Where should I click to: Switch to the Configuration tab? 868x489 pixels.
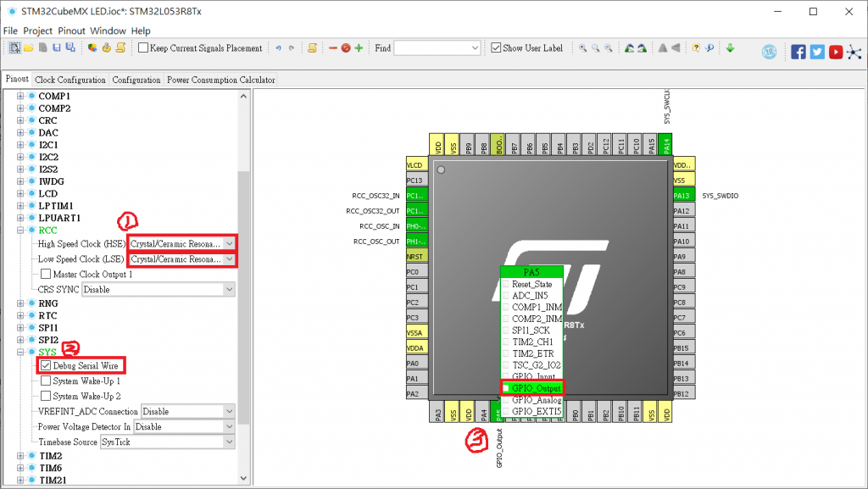(136, 80)
